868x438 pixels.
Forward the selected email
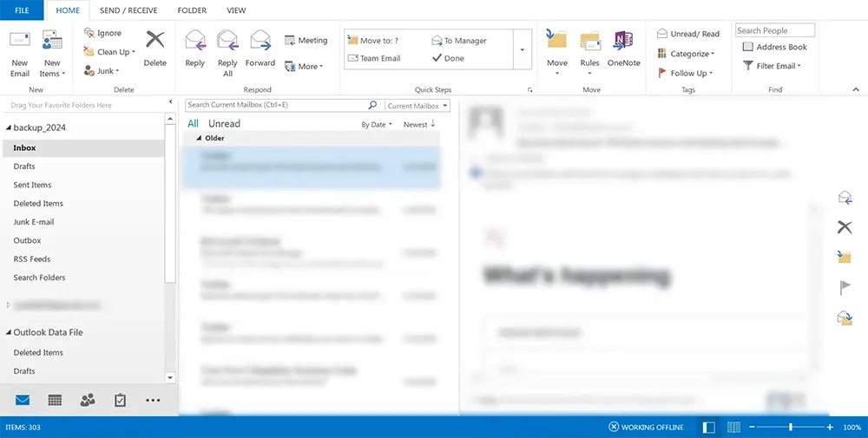(260, 49)
